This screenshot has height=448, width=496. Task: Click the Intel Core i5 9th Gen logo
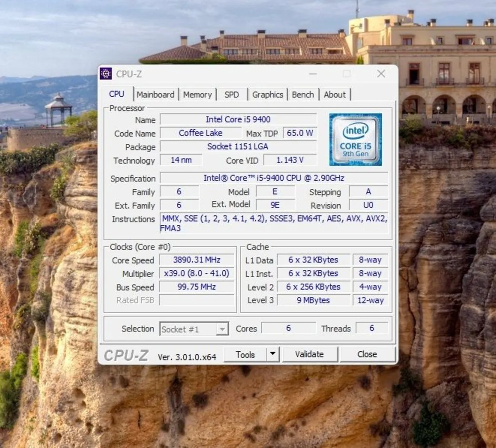(355, 140)
